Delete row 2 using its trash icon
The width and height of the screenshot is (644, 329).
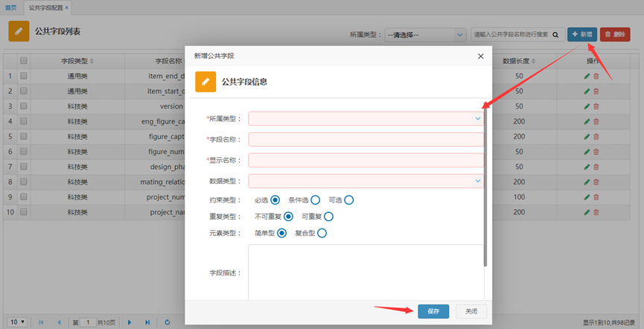[596, 92]
